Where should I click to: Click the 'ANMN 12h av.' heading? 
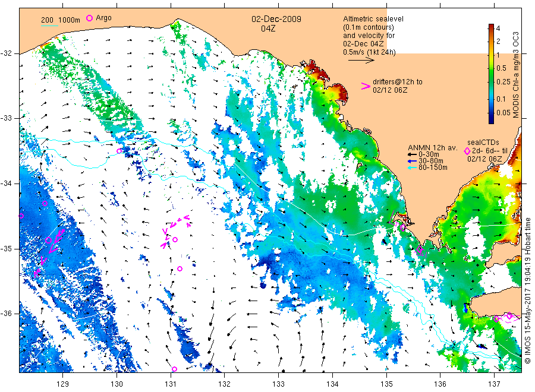(x=433, y=148)
